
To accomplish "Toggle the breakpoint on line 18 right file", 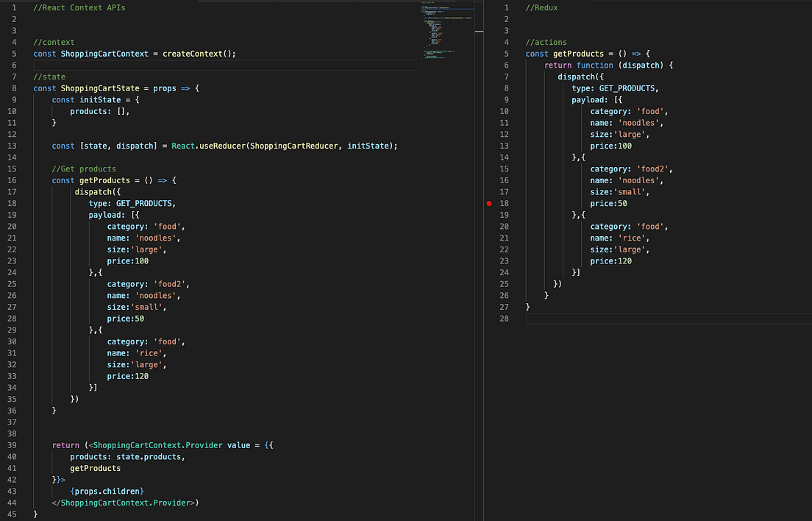I will click(489, 203).
